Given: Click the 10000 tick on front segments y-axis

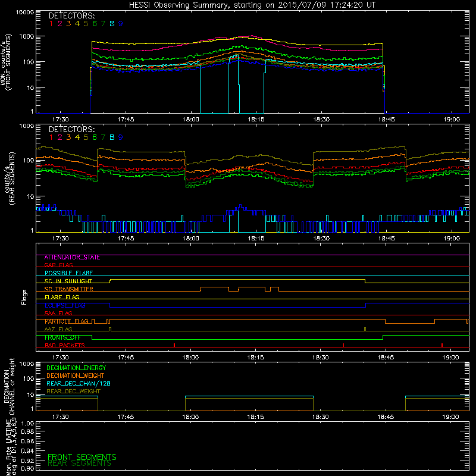Looking at the screenshot, I should click(25, 12).
